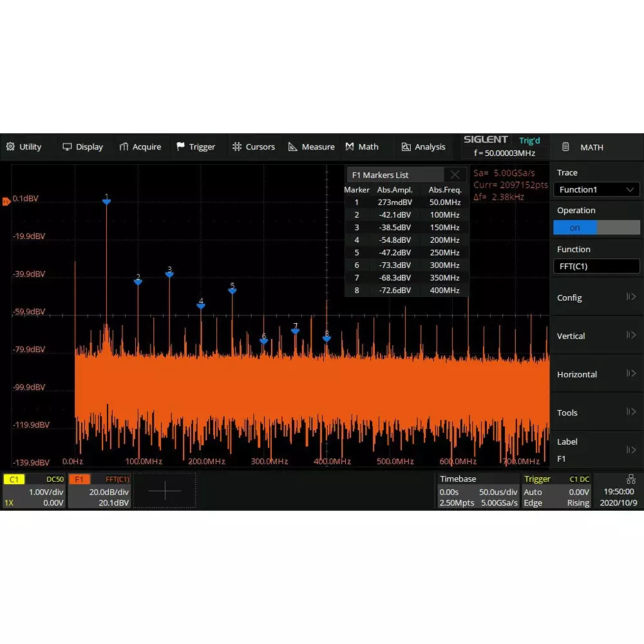Open the Analysis menu

(x=423, y=147)
